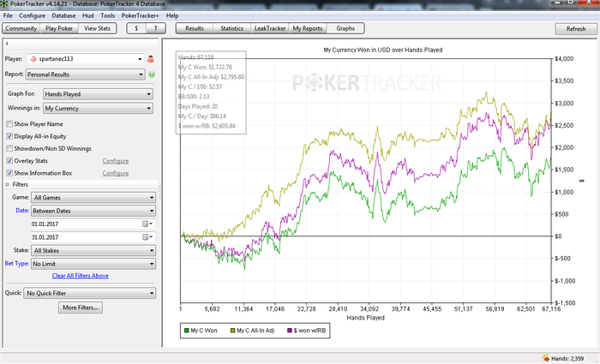Collapse the Filters section
Screen dimensions: 600x364
pos(7,184)
